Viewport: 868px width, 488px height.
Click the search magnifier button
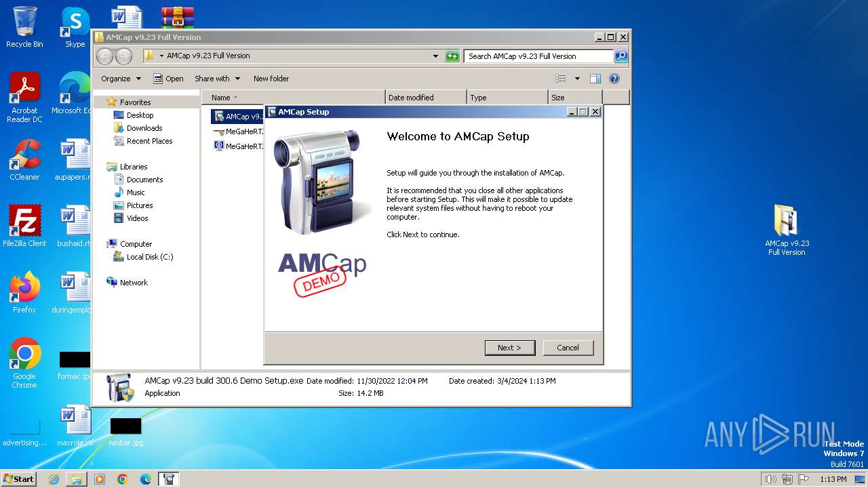(620, 56)
